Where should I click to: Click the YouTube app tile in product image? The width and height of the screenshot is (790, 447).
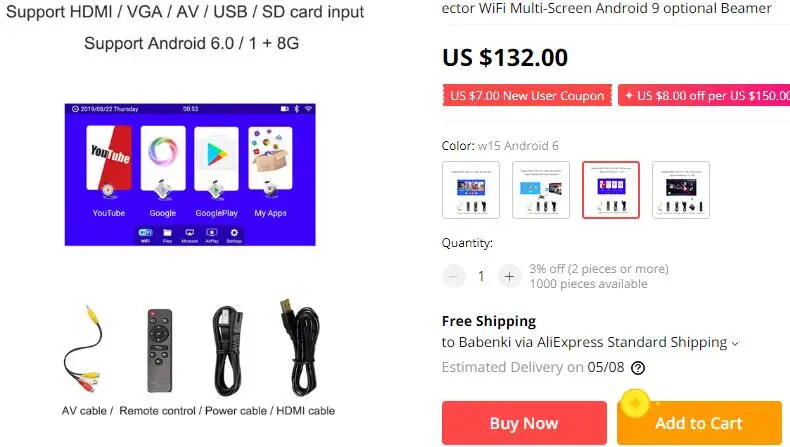[x=109, y=158]
